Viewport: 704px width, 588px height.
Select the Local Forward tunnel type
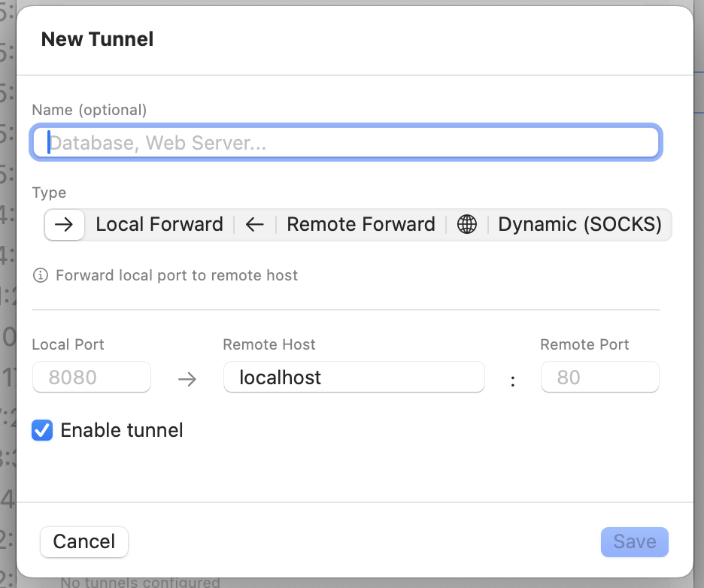coord(159,224)
